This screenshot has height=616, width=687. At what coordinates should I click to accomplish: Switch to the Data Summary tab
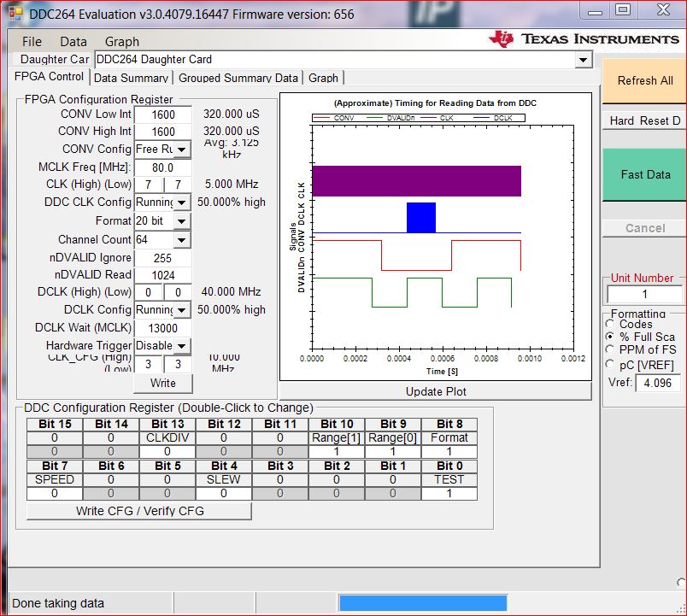[x=131, y=78]
